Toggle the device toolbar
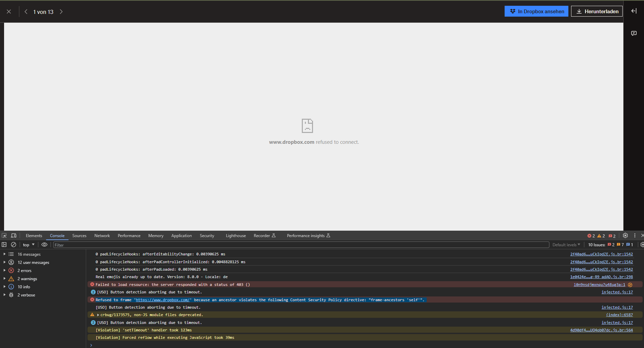This screenshot has width=644, height=348. (14, 235)
